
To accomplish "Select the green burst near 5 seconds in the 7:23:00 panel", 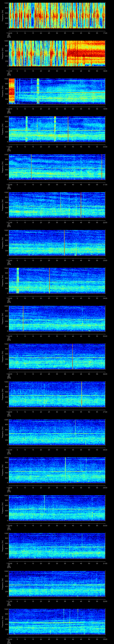I will click(18, 280).
